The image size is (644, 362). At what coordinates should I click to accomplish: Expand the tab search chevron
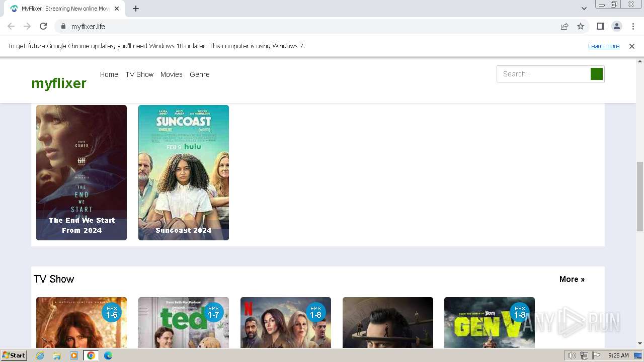(x=584, y=9)
